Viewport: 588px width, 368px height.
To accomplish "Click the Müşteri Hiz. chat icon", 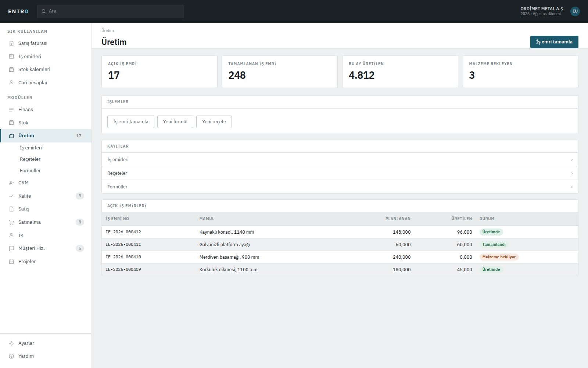I will point(11,248).
